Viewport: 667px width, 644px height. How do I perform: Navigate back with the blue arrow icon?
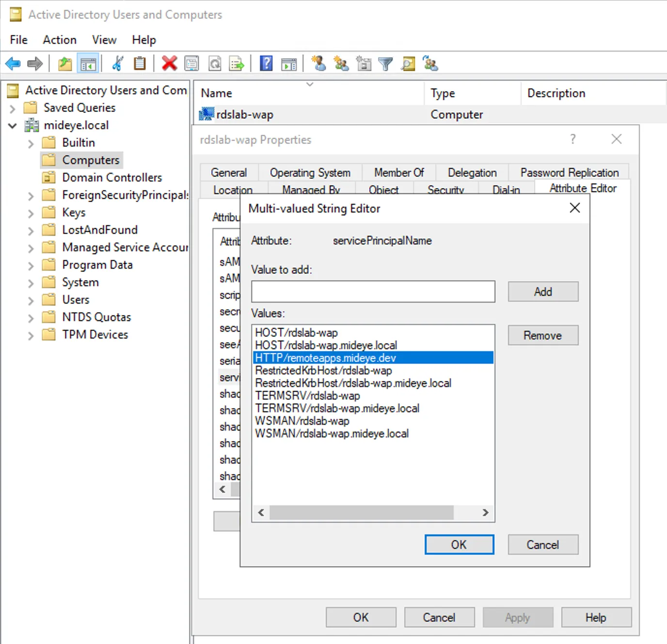click(13, 63)
